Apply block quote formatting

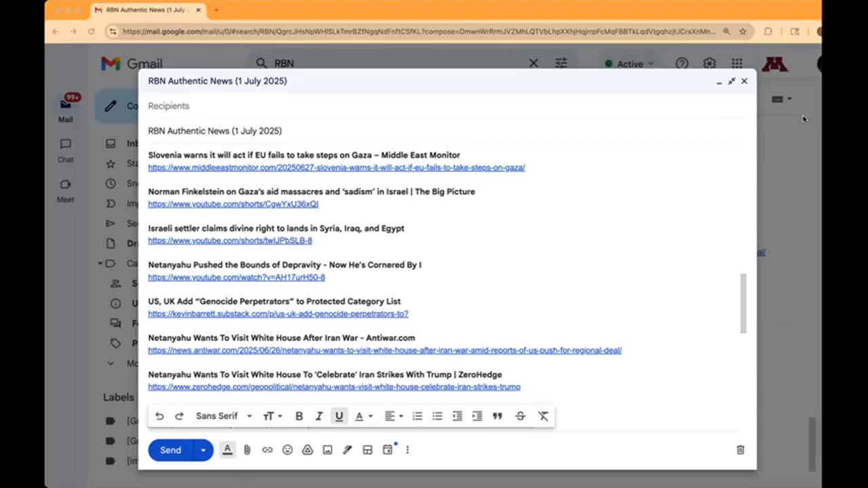(x=497, y=416)
